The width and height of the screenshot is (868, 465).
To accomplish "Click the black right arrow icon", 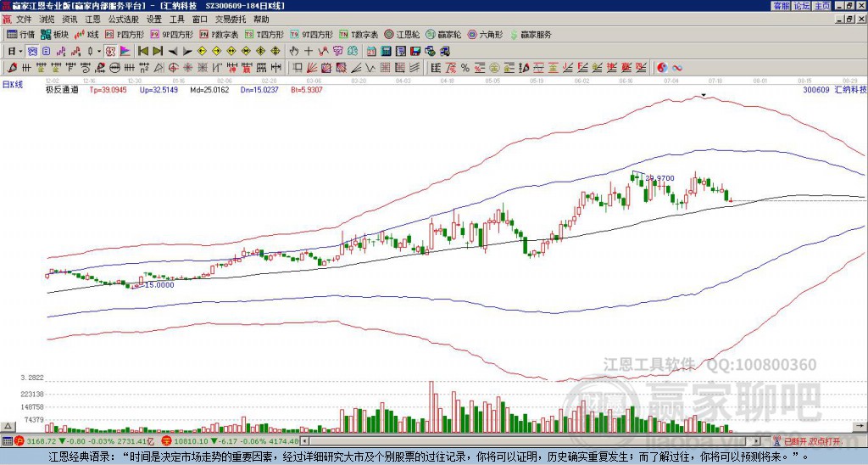I will click(x=187, y=52).
